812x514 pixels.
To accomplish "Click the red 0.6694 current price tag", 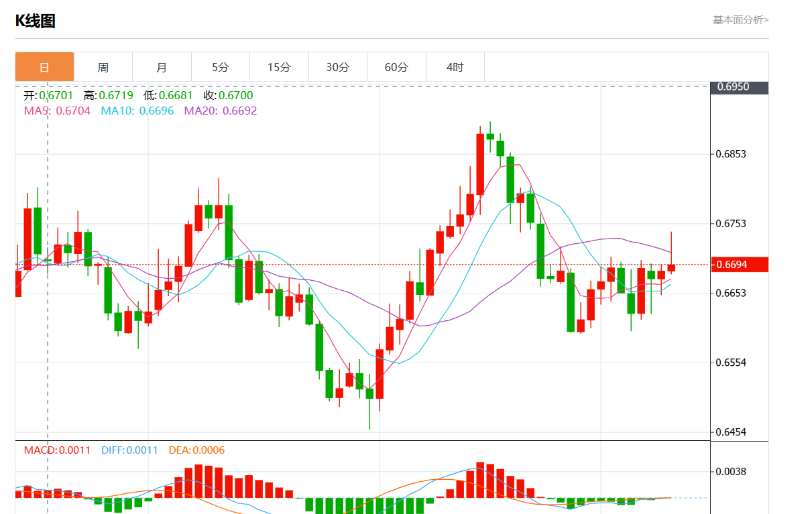I will pyautogui.click(x=740, y=265).
